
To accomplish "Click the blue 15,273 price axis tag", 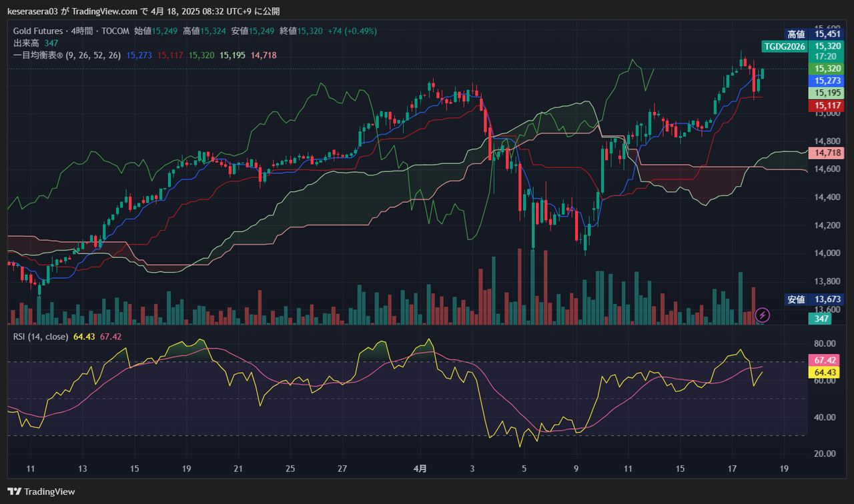I will pyautogui.click(x=826, y=81).
